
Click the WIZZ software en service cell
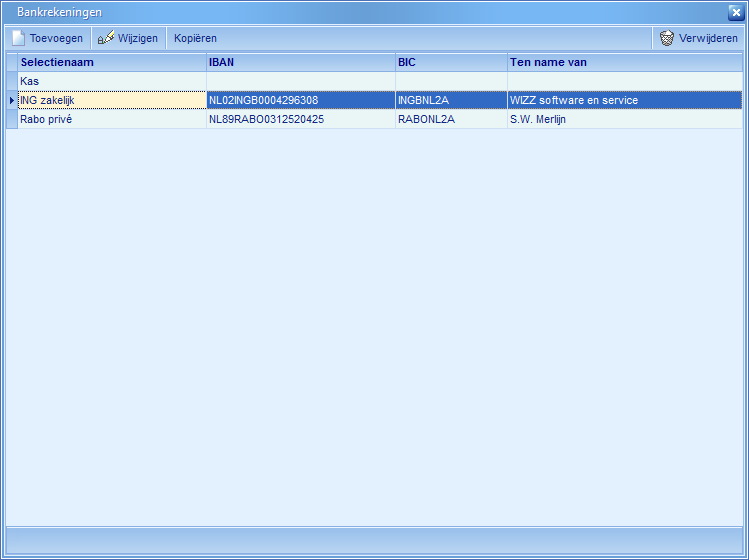[x=624, y=100]
